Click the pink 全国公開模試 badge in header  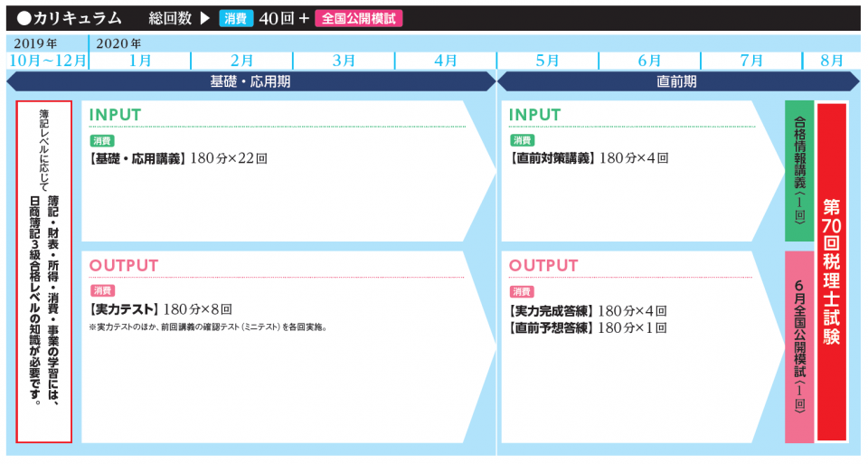pyautogui.click(x=359, y=18)
